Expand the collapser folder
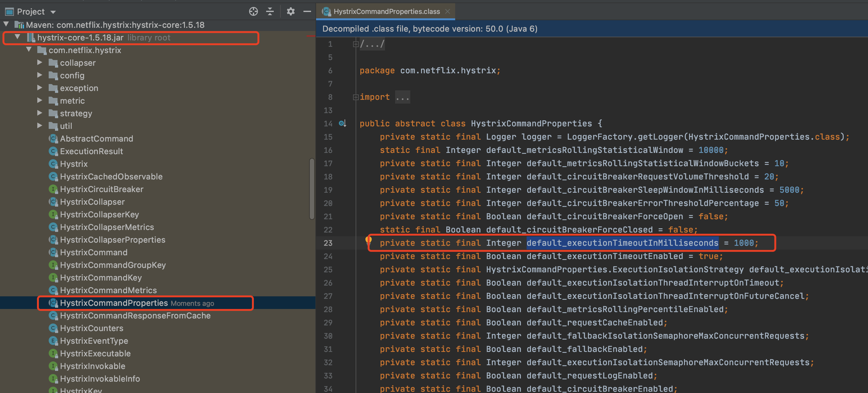 [40, 62]
